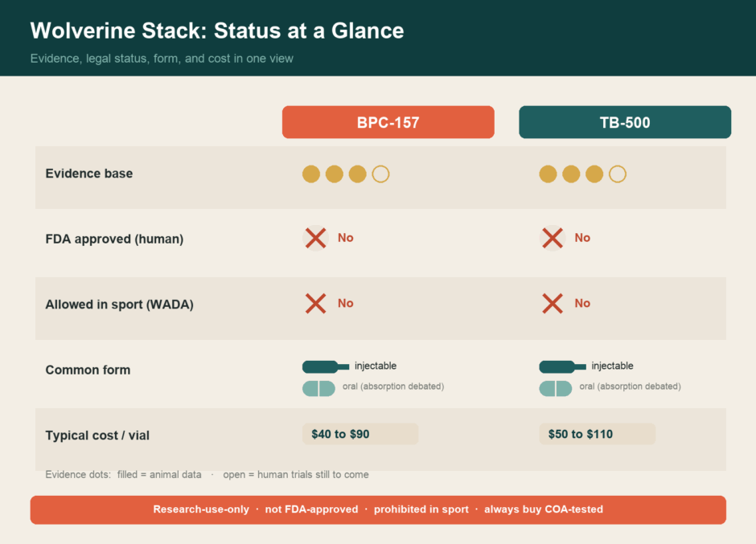Click the BPC-157 WADA red X icon
The width and height of the screenshot is (756, 544).
(x=315, y=304)
